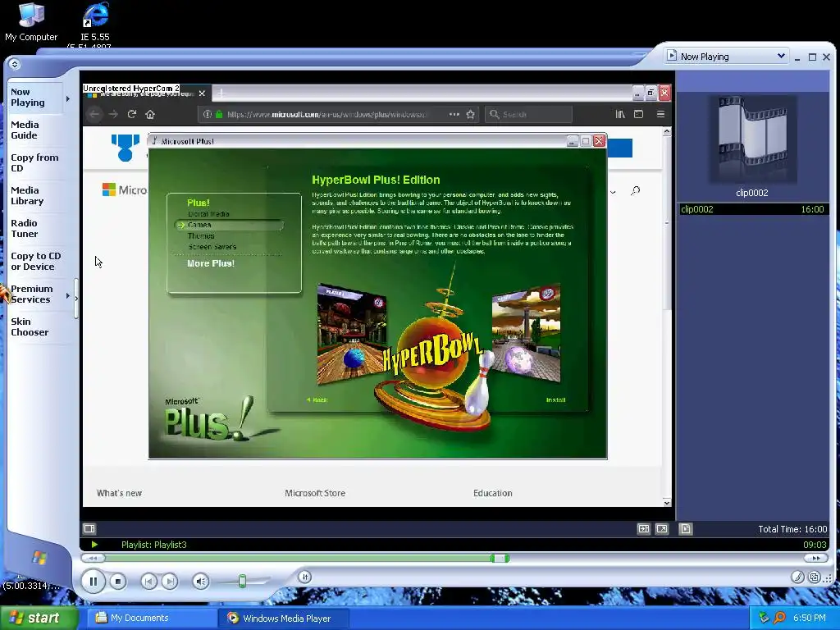
Task: Open the page actions three-dot menu
Action: 454,114
